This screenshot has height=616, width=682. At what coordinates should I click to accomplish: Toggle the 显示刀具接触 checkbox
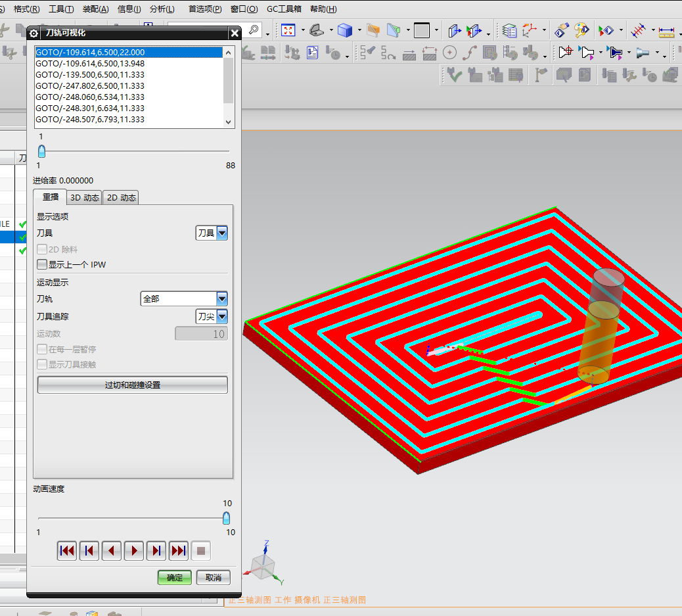point(42,364)
